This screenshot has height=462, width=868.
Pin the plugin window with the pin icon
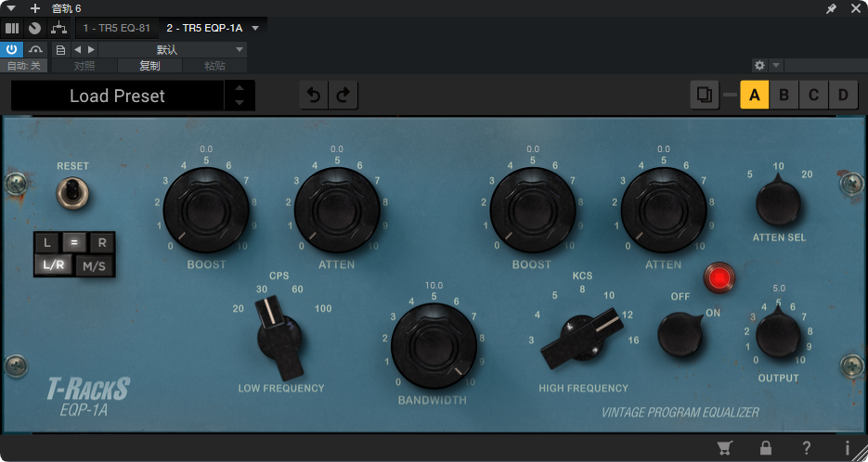(x=831, y=9)
